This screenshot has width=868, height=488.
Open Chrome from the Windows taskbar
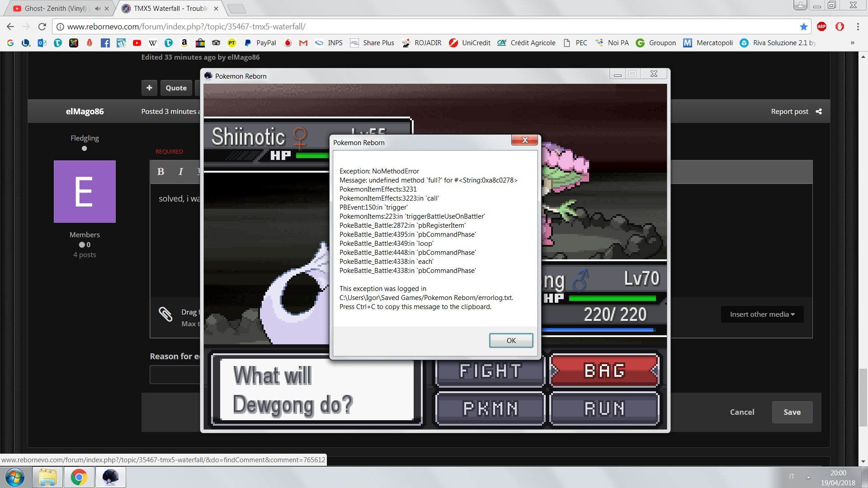(x=79, y=477)
